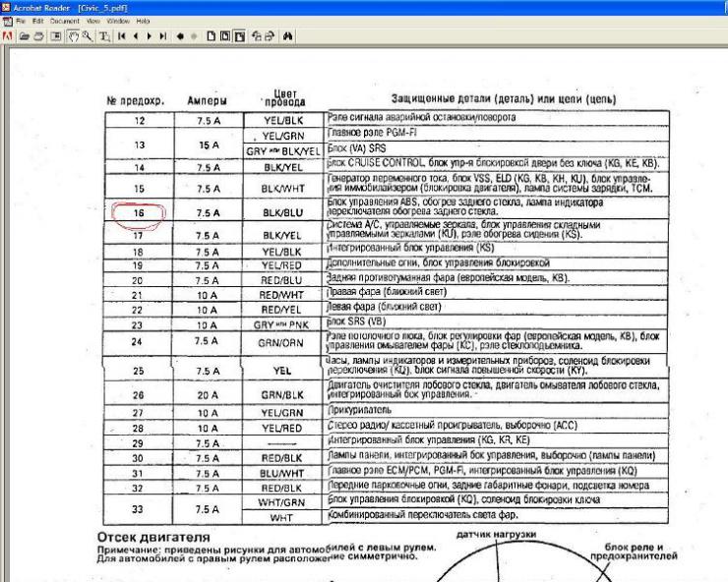Image resolution: width=728 pixels, height=582 pixels.
Task: Go to the next page
Action: pyautogui.click(x=149, y=36)
